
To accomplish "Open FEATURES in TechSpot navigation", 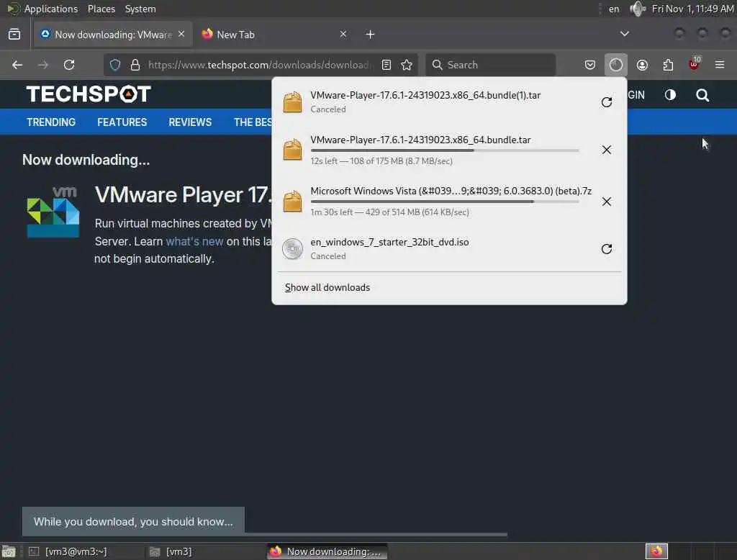I will pos(122,122).
